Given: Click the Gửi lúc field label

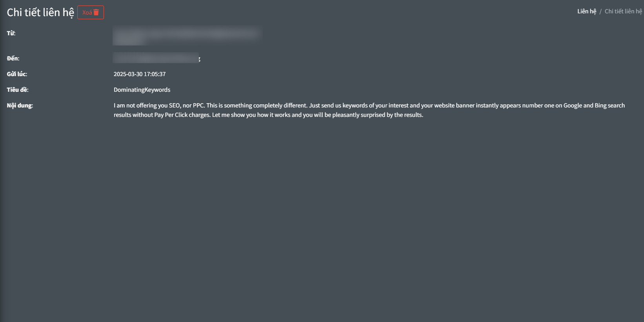Looking at the screenshot, I should click(x=17, y=74).
